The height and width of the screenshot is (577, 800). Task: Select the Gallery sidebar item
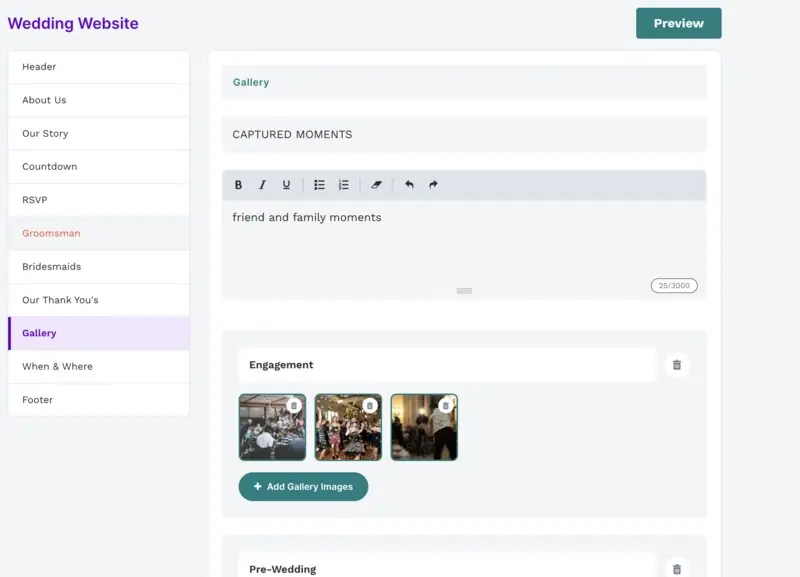coord(99,333)
